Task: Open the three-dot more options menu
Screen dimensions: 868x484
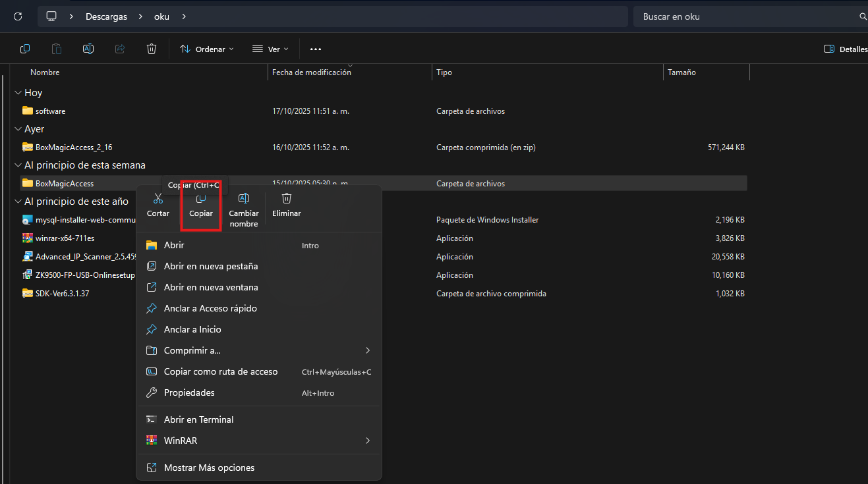Action: 315,49
